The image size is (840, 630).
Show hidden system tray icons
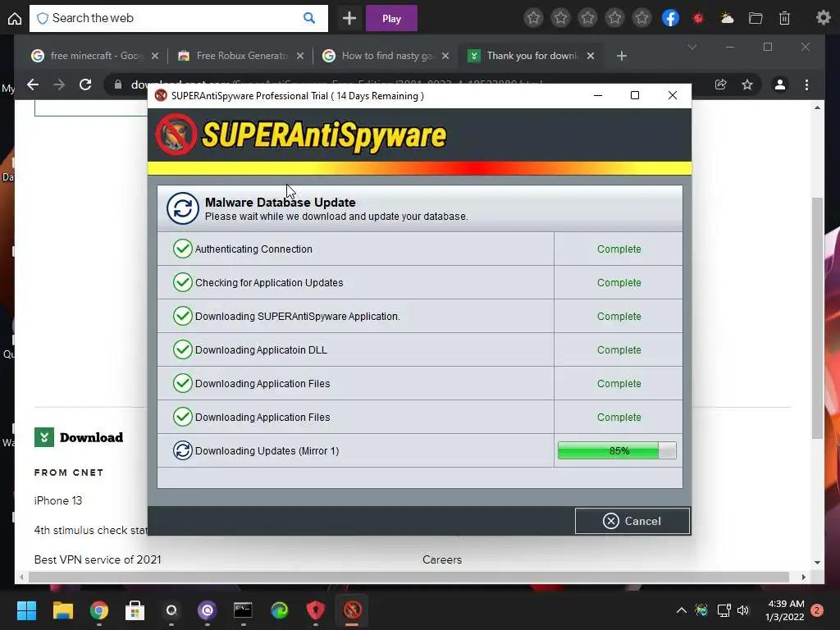click(682, 610)
